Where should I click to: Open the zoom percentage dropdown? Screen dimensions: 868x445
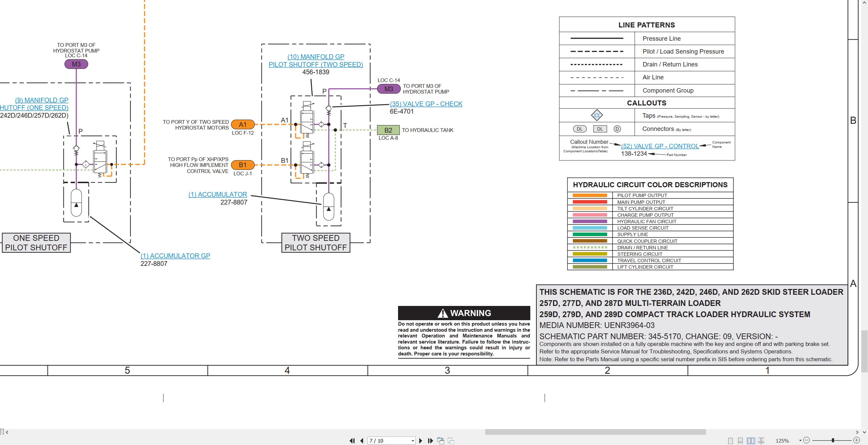(x=800, y=441)
